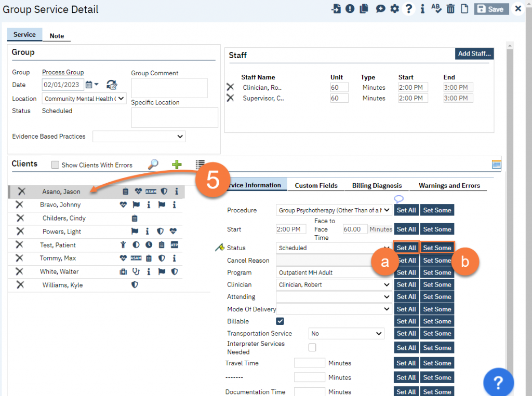This screenshot has height=396, width=532.
Task: Switch to the Note tab
Action: pos(57,36)
